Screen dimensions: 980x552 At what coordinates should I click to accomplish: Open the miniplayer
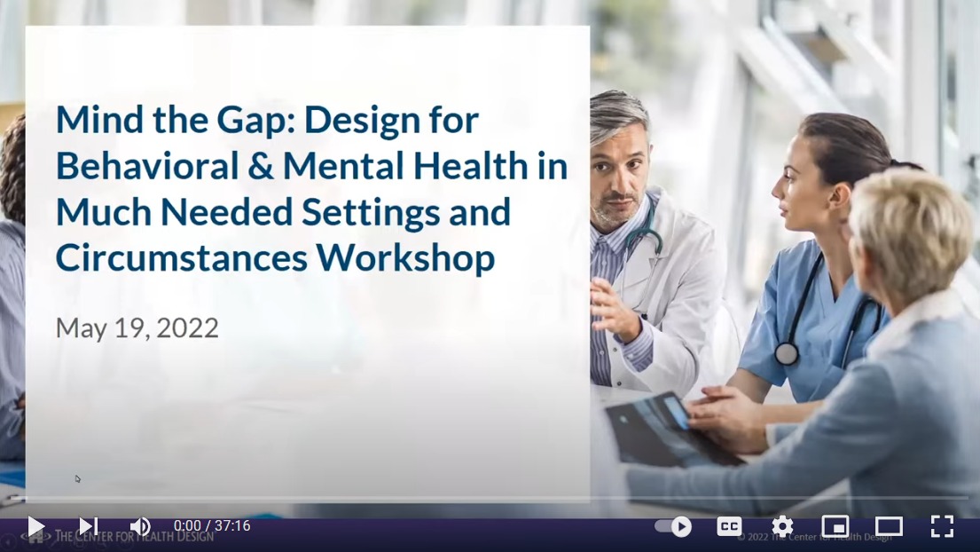click(x=835, y=526)
